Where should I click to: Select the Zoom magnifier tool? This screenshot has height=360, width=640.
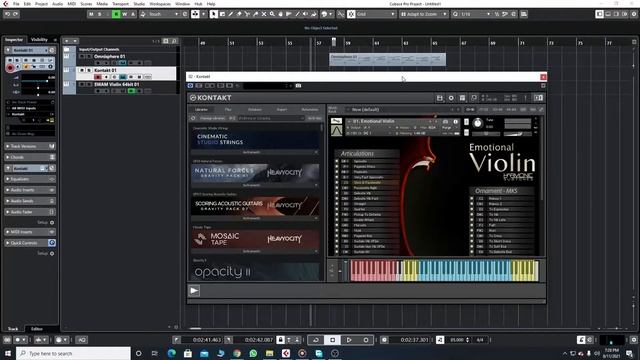272,14
